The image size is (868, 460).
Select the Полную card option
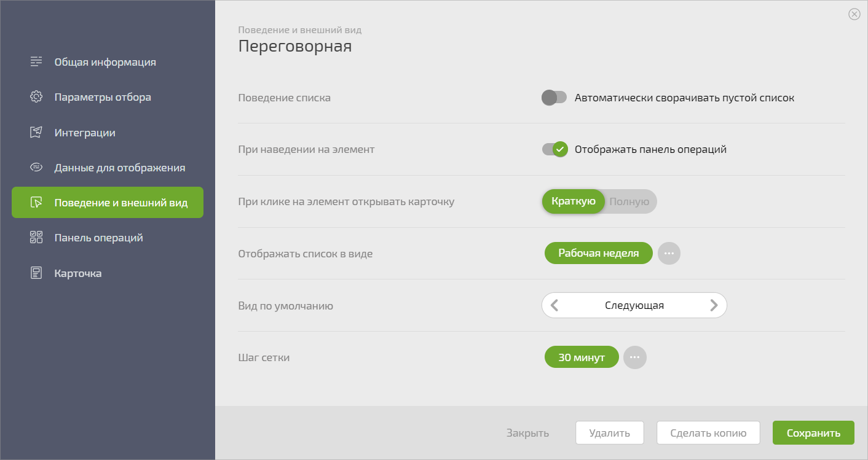point(629,201)
